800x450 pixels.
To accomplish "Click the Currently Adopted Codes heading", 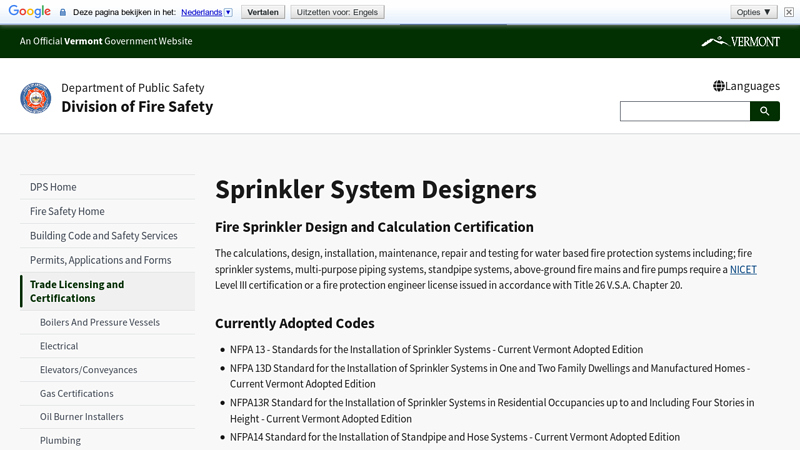I will (294, 323).
